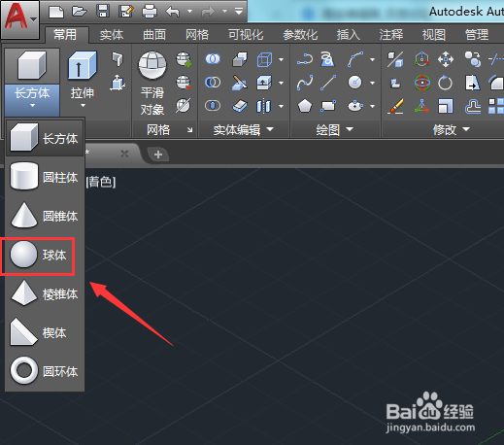Open the Customize Quick Access Toolbar dropdown
The width and height of the screenshot is (504, 445).
(239, 12)
